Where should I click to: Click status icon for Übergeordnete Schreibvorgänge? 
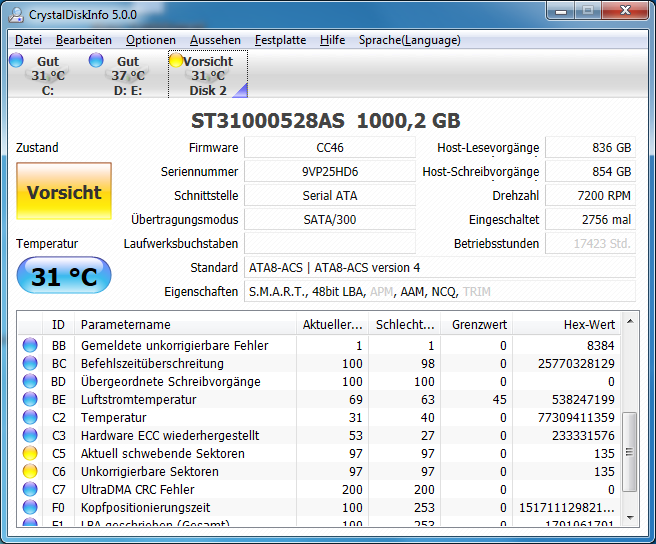pyautogui.click(x=30, y=381)
